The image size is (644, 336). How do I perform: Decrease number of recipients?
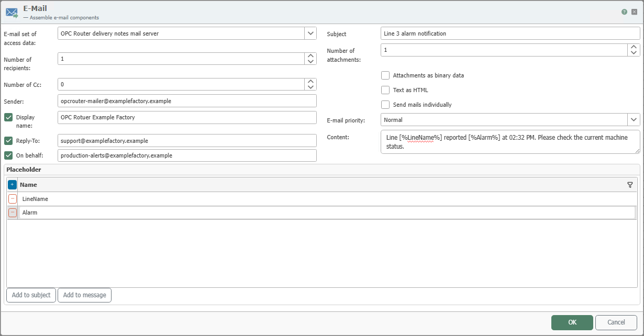(x=311, y=62)
